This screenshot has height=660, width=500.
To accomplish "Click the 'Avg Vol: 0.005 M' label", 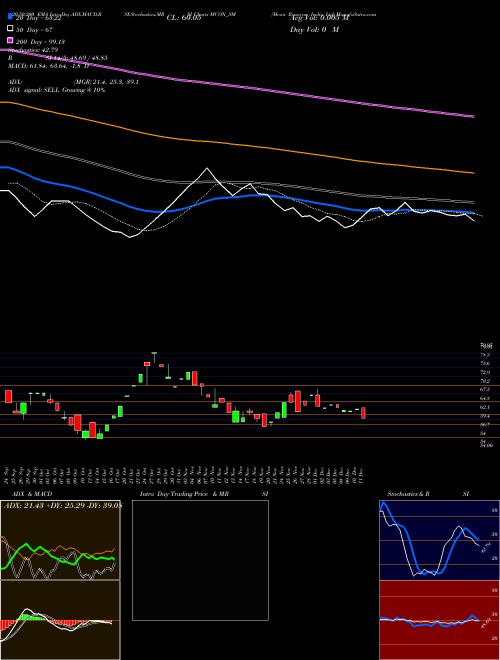I will (319, 18).
